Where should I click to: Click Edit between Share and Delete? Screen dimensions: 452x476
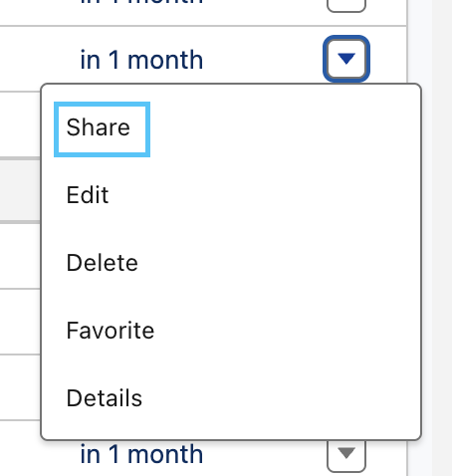point(88,195)
